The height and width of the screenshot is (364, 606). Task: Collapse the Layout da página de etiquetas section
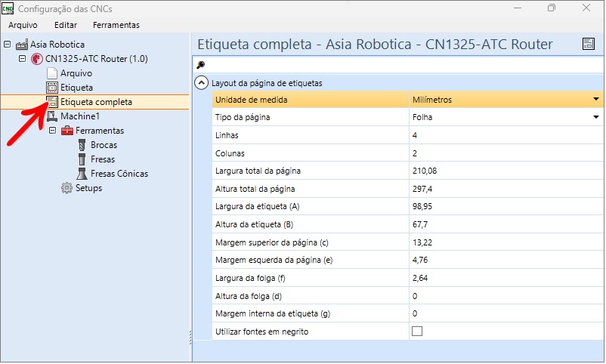pos(201,83)
